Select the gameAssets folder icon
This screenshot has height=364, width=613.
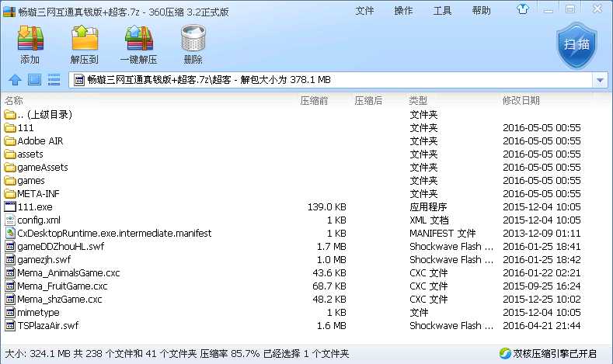[10, 168]
